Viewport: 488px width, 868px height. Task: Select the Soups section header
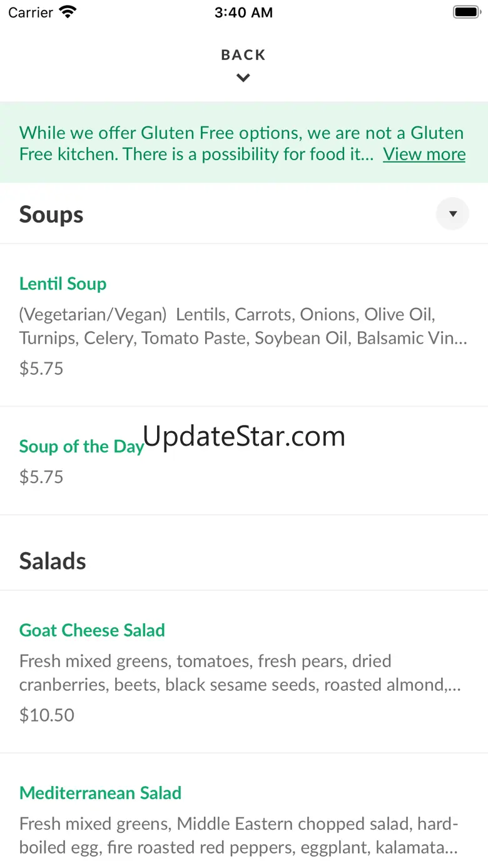tap(51, 215)
